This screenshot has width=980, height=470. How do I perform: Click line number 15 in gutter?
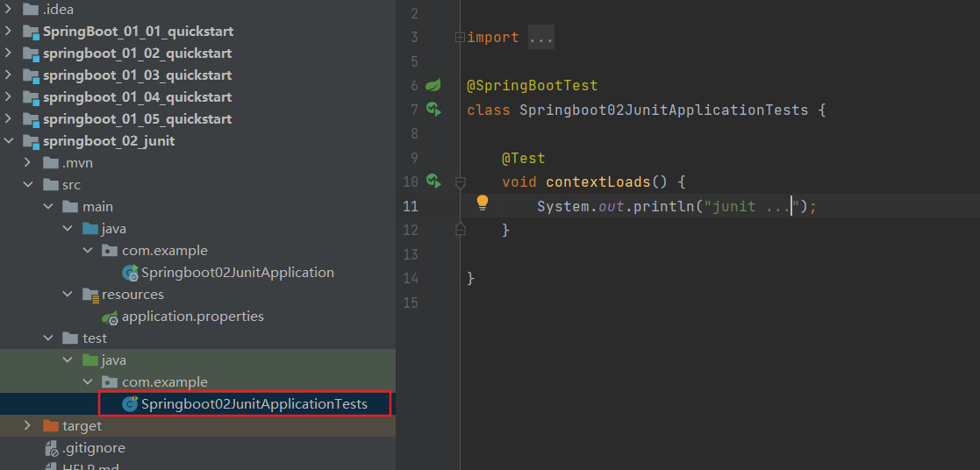[x=411, y=303]
